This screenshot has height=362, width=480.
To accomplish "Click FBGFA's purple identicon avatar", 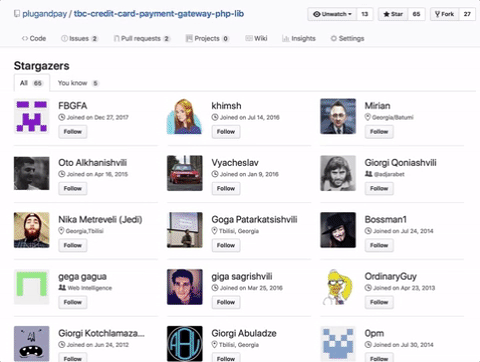I will pyautogui.click(x=32, y=116).
